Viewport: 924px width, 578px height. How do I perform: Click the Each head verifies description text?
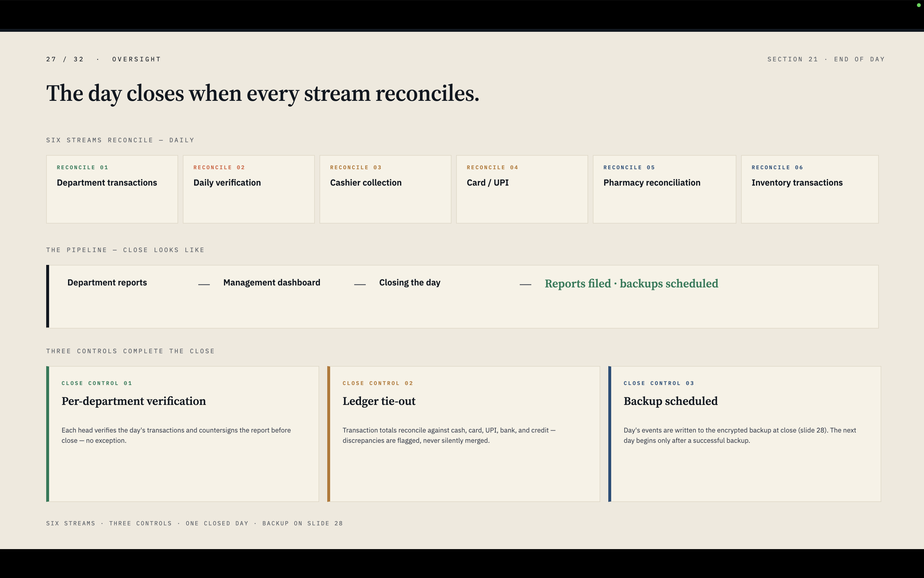pos(176,435)
